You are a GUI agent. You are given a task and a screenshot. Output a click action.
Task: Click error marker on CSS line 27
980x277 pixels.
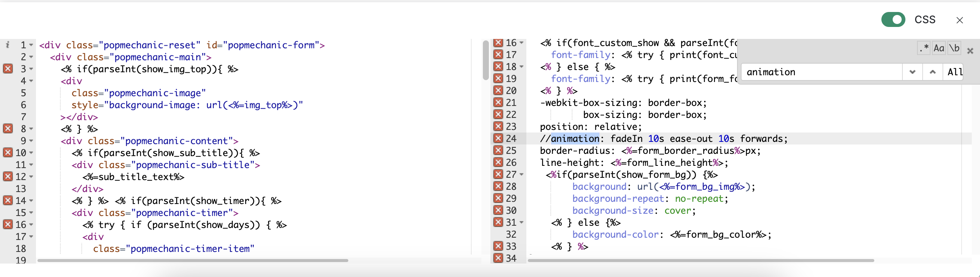click(x=498, y=174)
